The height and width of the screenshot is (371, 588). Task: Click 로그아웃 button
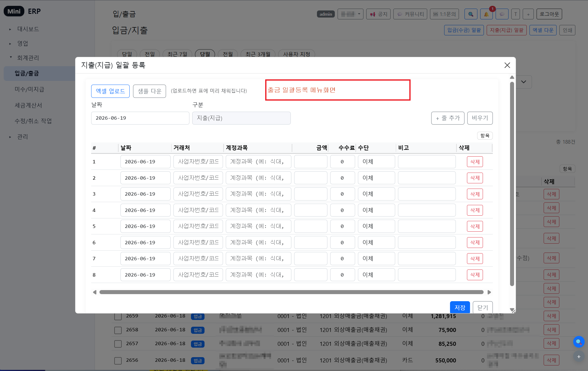click(549, 14)
